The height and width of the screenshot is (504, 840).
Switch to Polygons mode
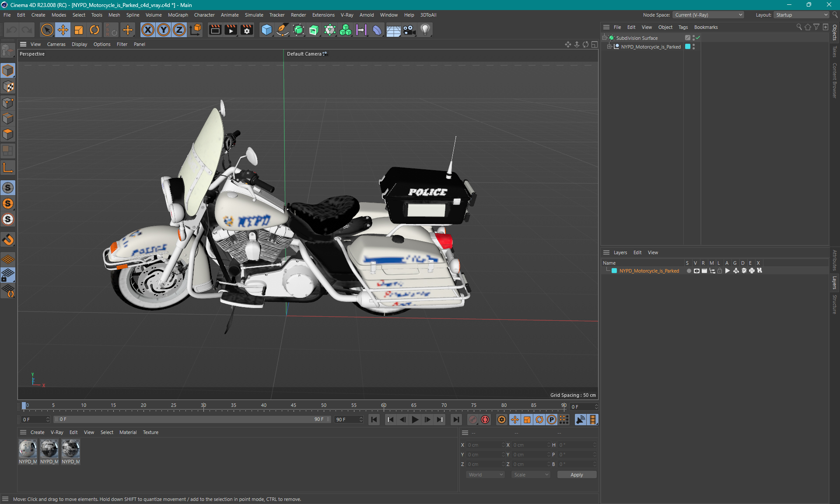(8, 134)
